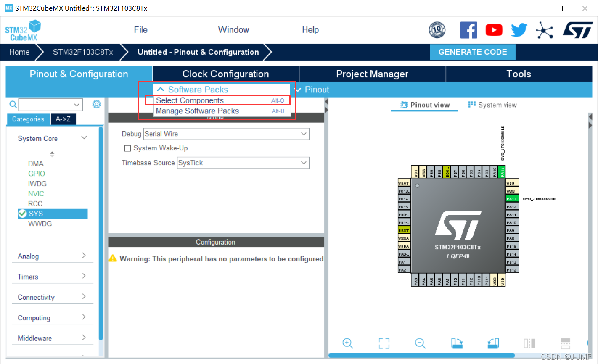Click the horizontal scrollbar under pinout view
The image size is (598, 364).
422,356
